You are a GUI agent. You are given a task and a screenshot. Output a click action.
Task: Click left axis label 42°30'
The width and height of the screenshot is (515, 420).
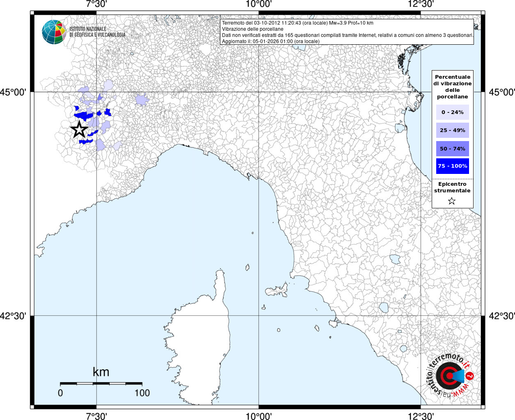[x=13, y=316]
